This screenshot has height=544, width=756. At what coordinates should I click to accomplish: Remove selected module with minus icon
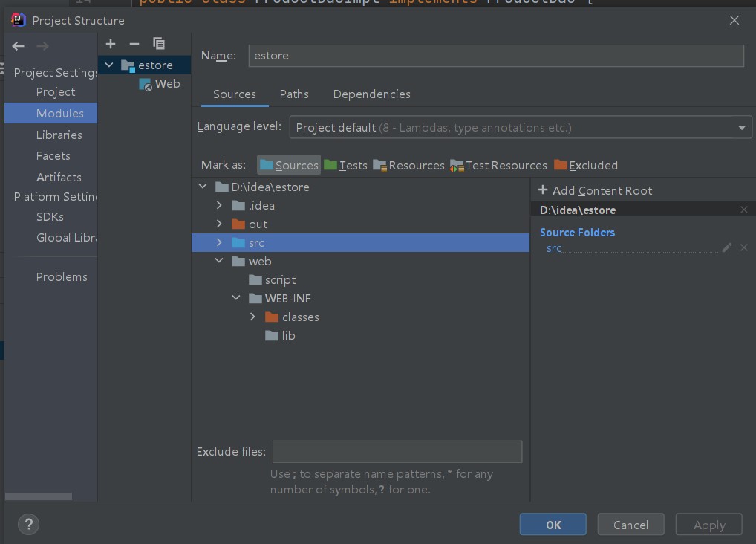click(134, 44)
